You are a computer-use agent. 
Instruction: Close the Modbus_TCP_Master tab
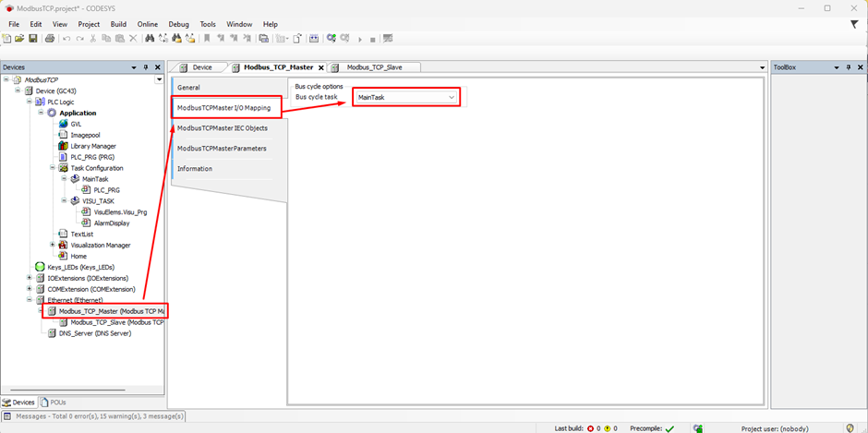coord(321,67)
